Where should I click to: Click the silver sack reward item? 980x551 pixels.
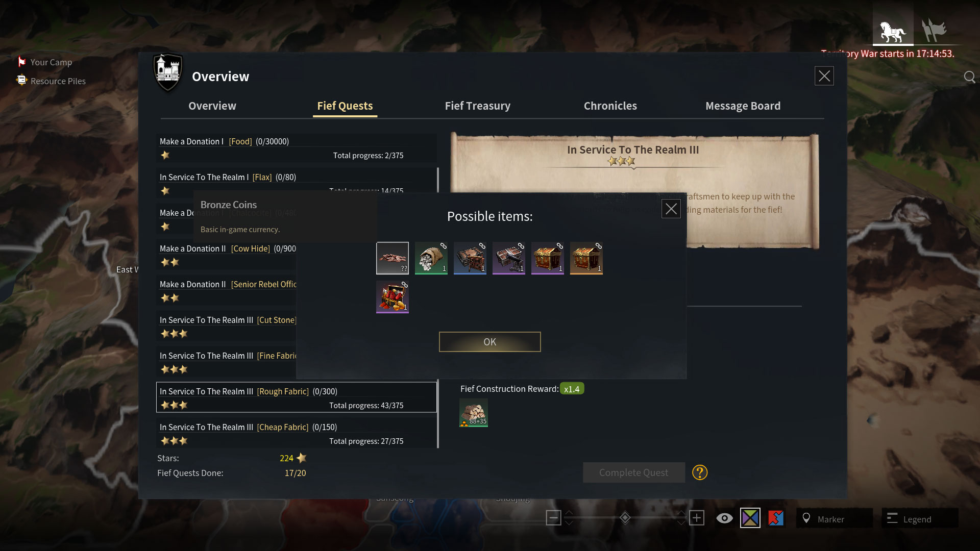[431, 258]
